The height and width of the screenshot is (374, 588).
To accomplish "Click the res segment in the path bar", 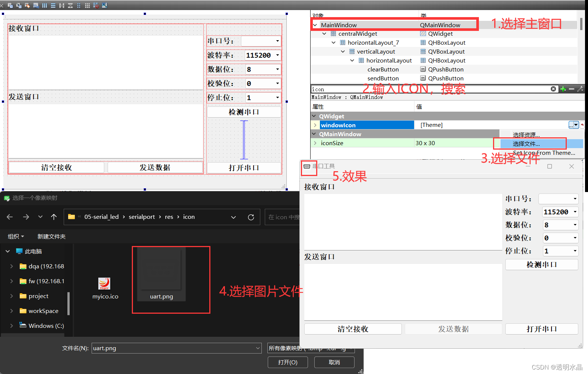I will [x=169, y=217].
